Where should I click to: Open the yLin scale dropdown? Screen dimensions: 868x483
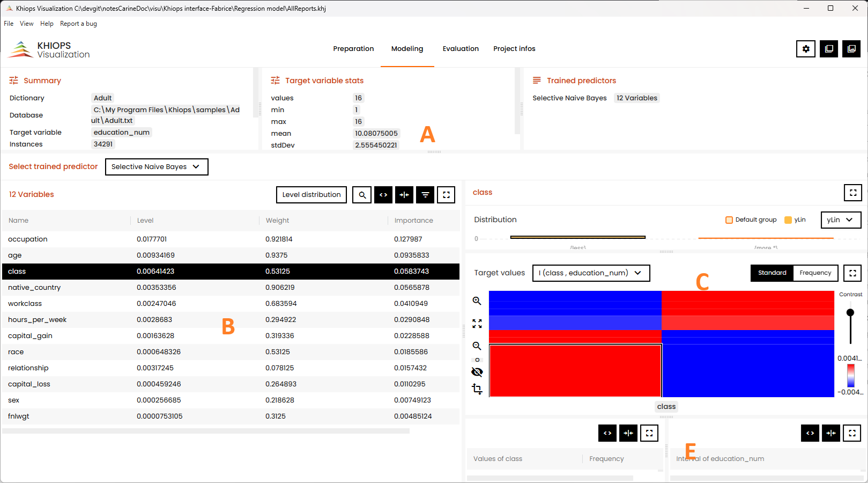click(841, 220)
